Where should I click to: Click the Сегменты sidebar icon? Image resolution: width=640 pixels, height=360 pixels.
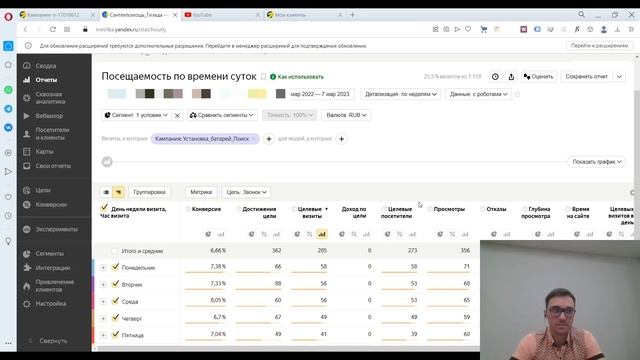point(27,253)
